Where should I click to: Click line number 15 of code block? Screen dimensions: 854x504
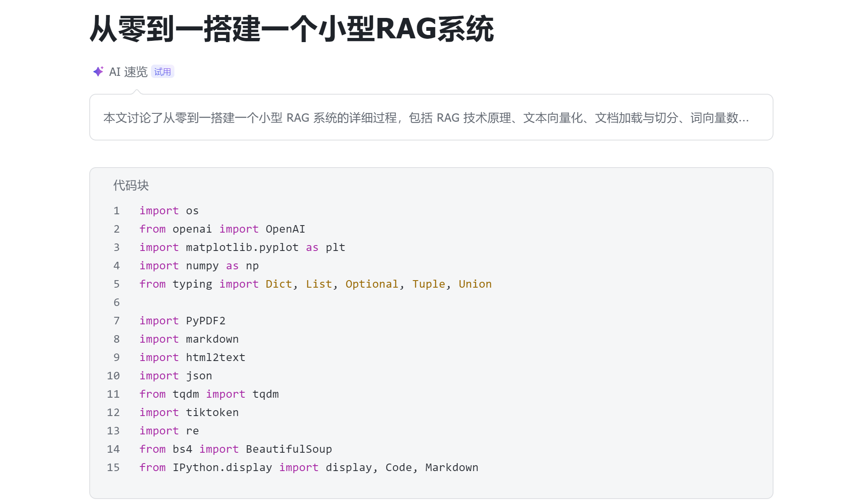click(113, 468)
